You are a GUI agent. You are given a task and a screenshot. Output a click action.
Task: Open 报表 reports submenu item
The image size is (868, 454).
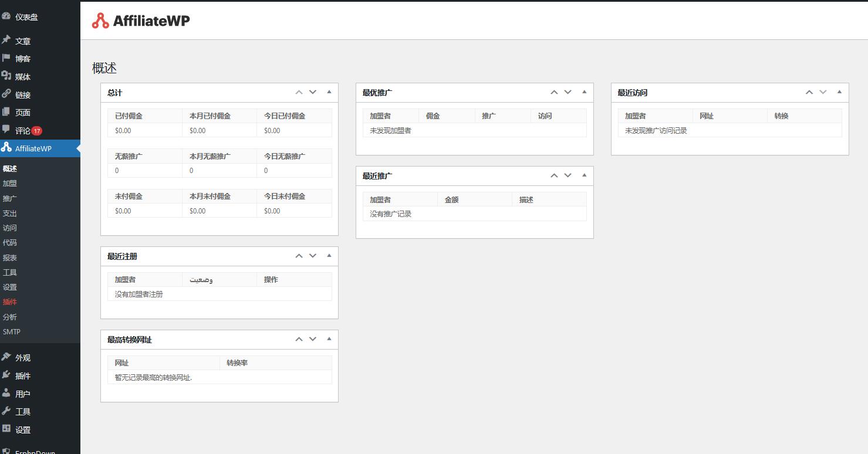10,258
